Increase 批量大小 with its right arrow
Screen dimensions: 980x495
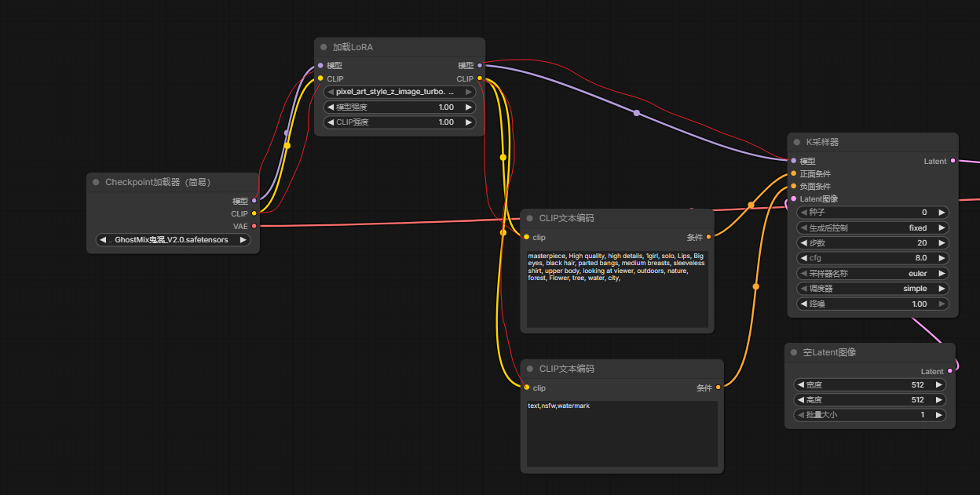938,415
